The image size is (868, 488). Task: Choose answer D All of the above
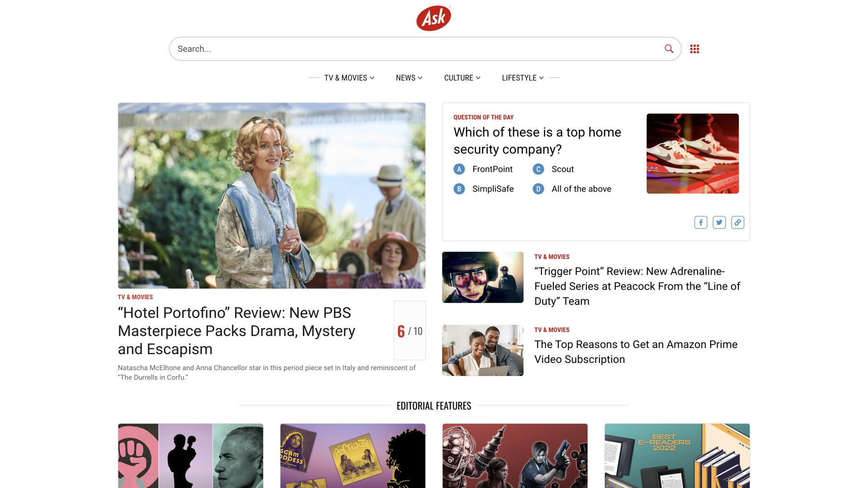(572, 189)
